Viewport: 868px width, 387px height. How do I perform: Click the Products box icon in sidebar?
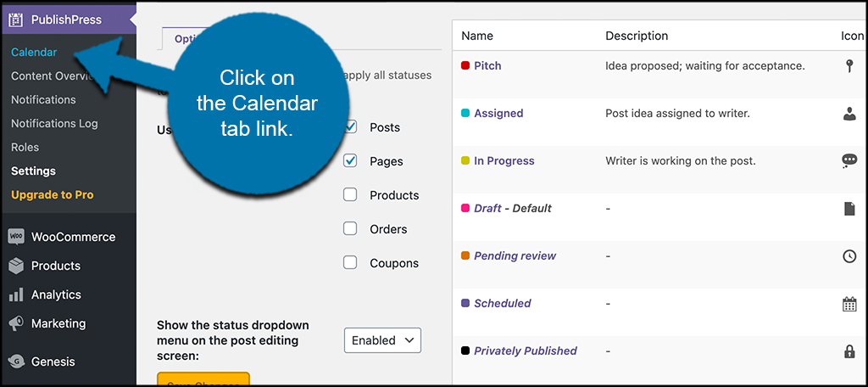click(15, 266)
